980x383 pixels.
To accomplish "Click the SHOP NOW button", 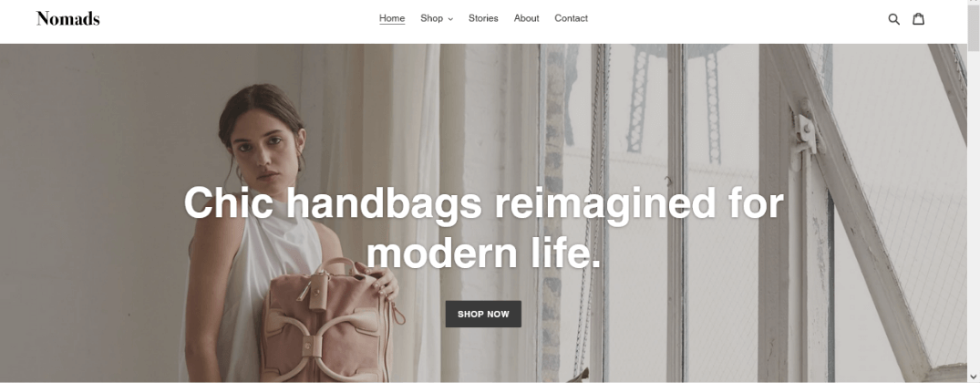I will [x=483, y=314].
